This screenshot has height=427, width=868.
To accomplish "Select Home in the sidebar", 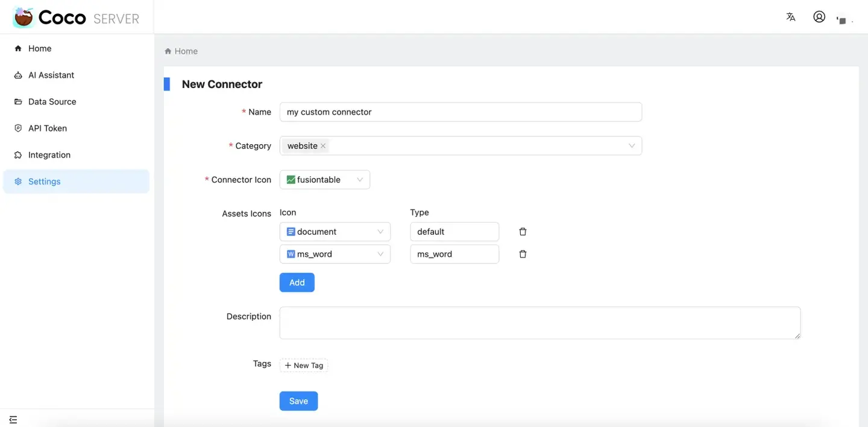I will pyautogui.click(x=40, y=48).
